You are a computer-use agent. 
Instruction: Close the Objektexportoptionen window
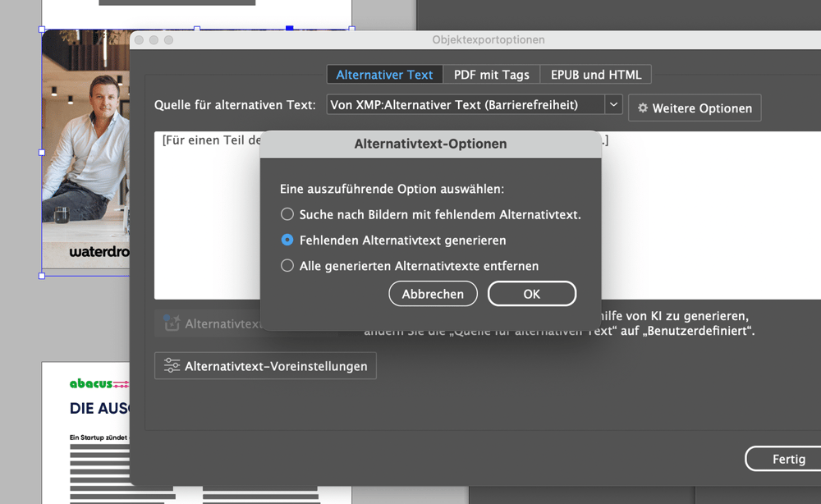(139, 39)
